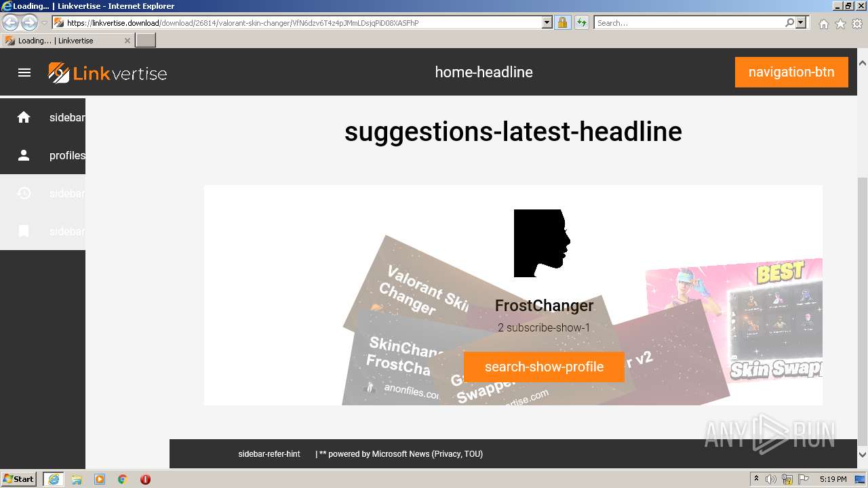Open browser Tools with the gear icon
Viewport: 868px width, 488px height.
pos(857,24)
